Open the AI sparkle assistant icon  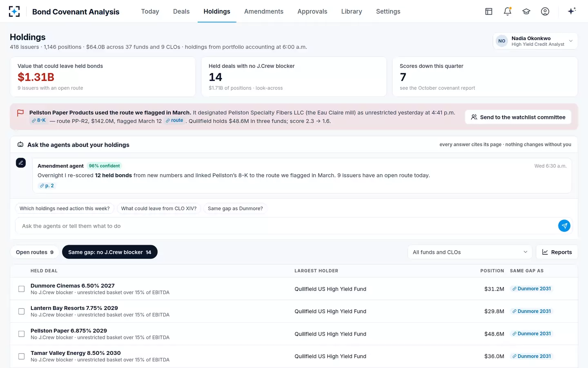pyautogui.click(x=572, y=11)
